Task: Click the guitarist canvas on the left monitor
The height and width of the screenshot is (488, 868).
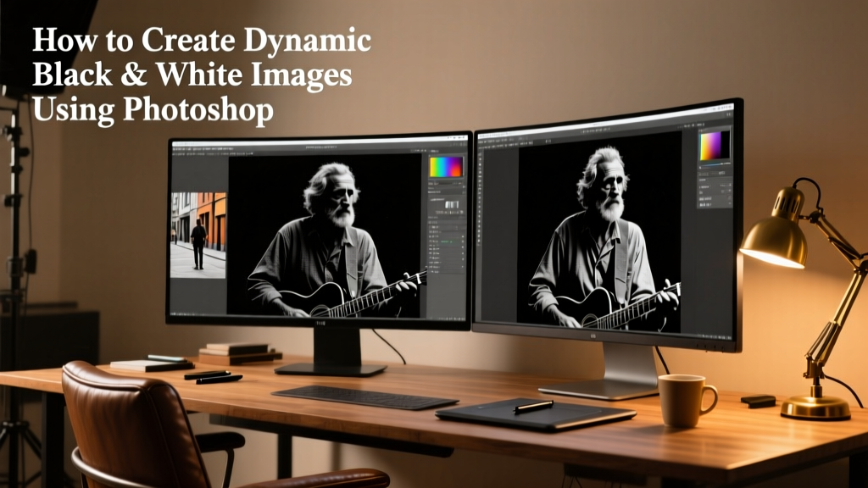Action: [x=327, y=236]
